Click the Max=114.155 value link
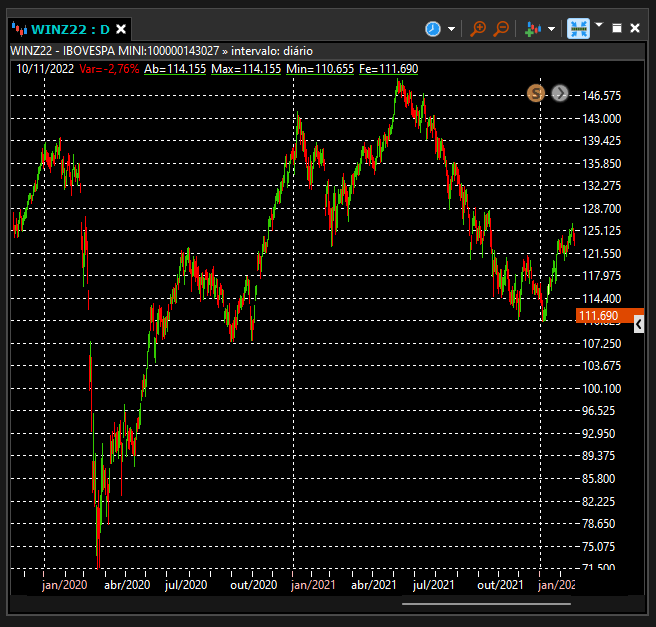 pyautogui.click(x=246, y=69)
